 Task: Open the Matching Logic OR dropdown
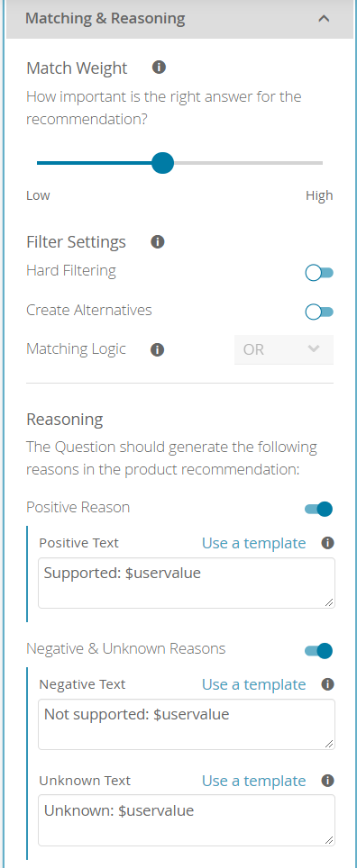[x=284, y=349]
